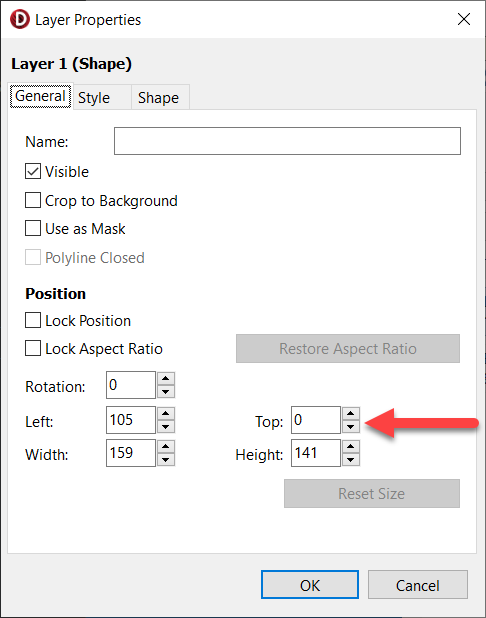Increase the Rotation value with up arrow
486x618 pixels.
pyautogui.click(x=166, y=378)
